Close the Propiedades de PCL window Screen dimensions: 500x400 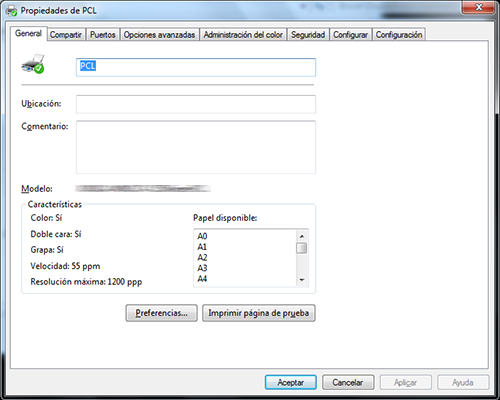click(x=478, y=8)
